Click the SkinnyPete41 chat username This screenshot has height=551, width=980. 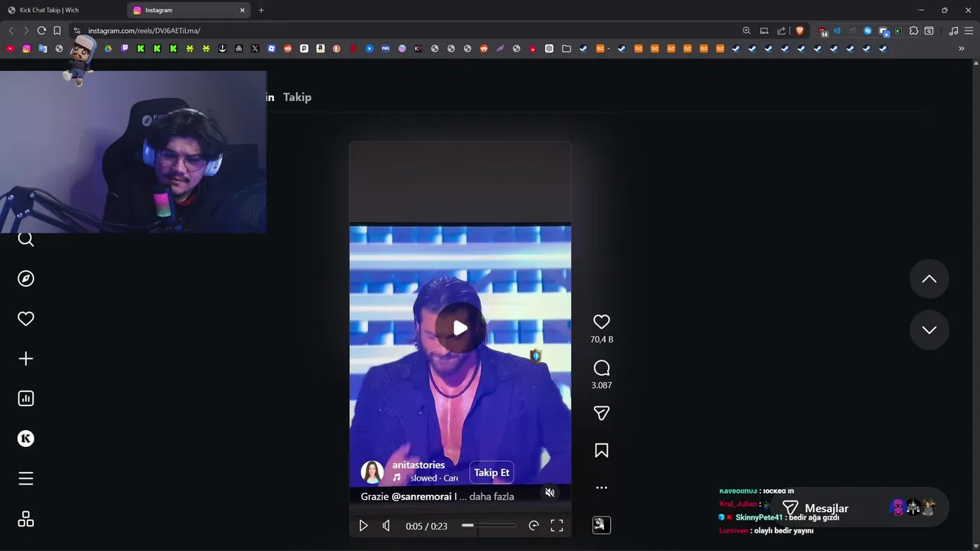759,517
